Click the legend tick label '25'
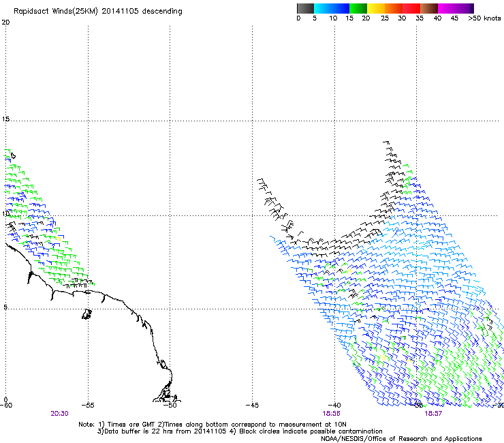Screen dimensions: 504x443 pyautogui.click(x=385, y=18)
